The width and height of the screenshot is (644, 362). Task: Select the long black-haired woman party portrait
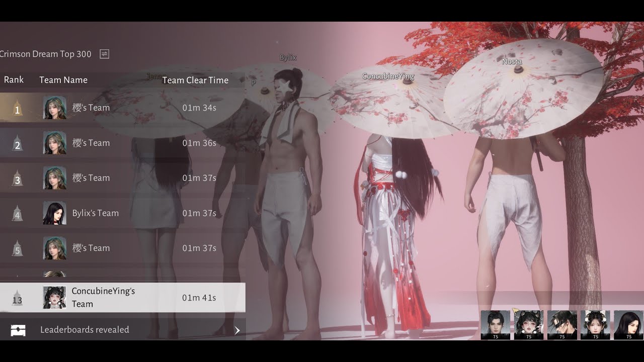tap(628, 325)
